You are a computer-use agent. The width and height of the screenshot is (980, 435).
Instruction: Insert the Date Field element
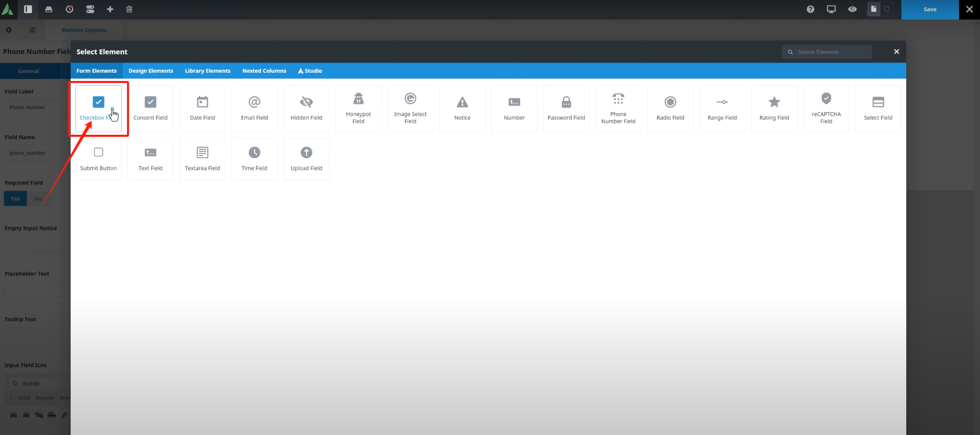coord(202,108)
